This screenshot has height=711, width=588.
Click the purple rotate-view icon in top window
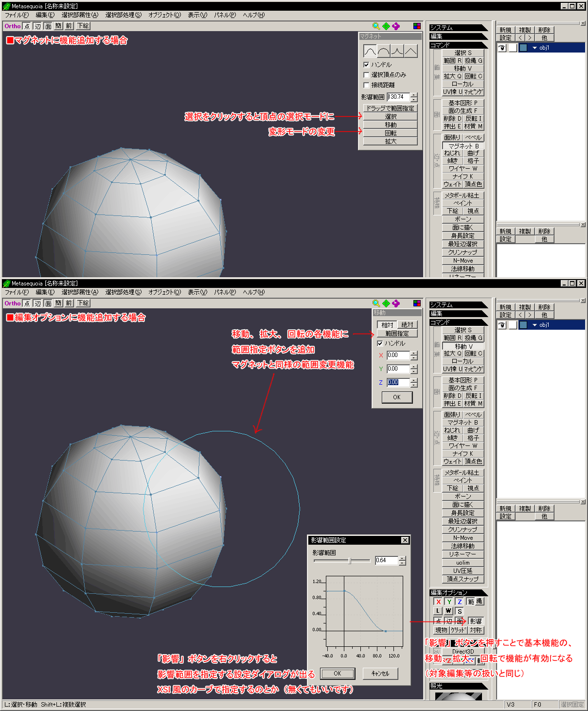point(396,26)
